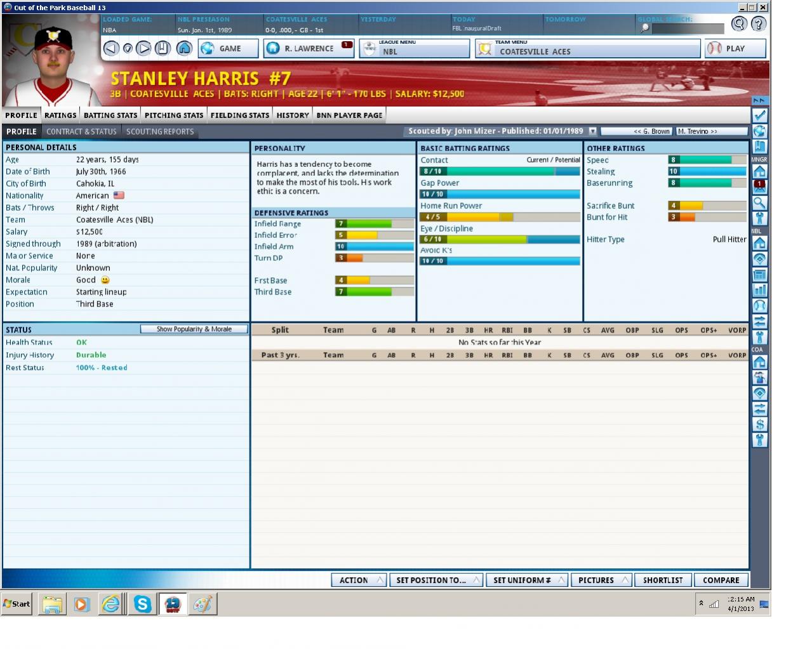Switch to the RATINGS tab
The image size is (812, 649).
[x=60, y=115]
